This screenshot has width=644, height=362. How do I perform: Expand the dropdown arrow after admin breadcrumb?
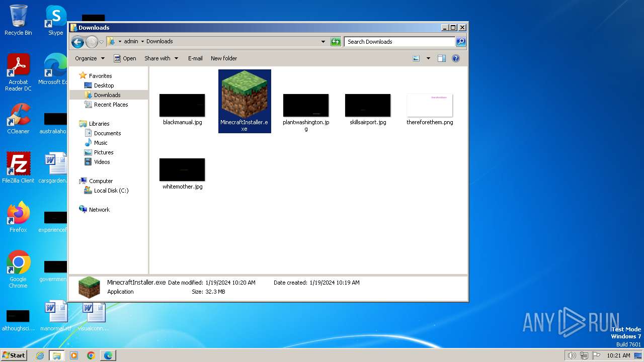click(x=142, y=42)
